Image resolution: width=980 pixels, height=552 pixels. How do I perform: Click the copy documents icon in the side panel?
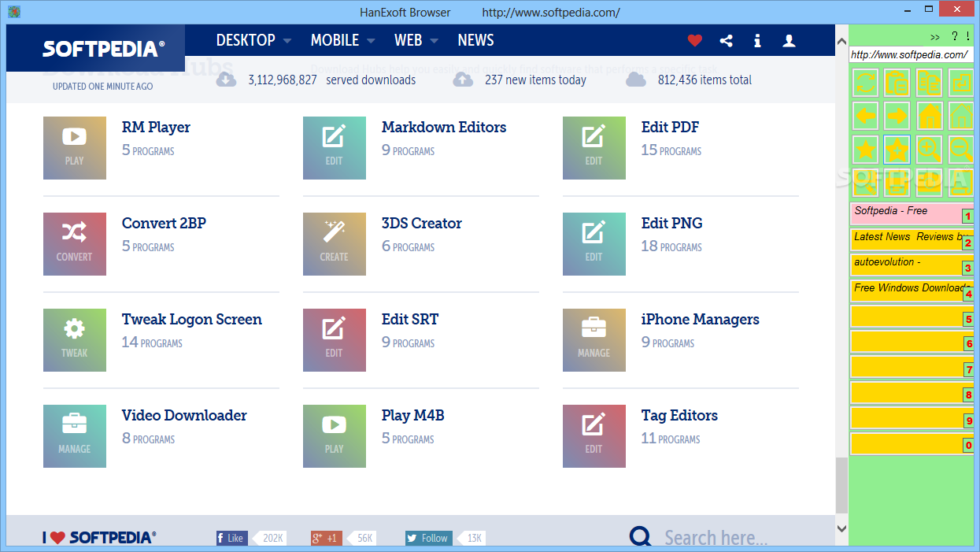pos(930,82)
